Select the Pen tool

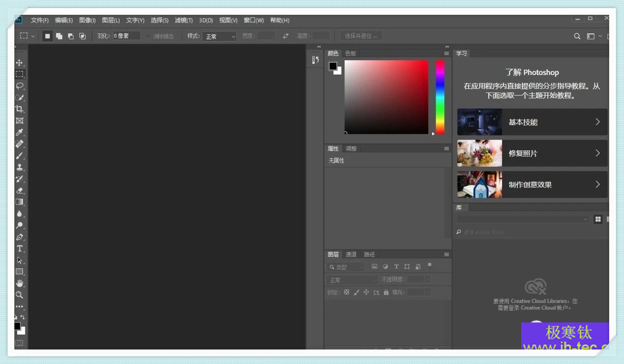coord(20,237)
